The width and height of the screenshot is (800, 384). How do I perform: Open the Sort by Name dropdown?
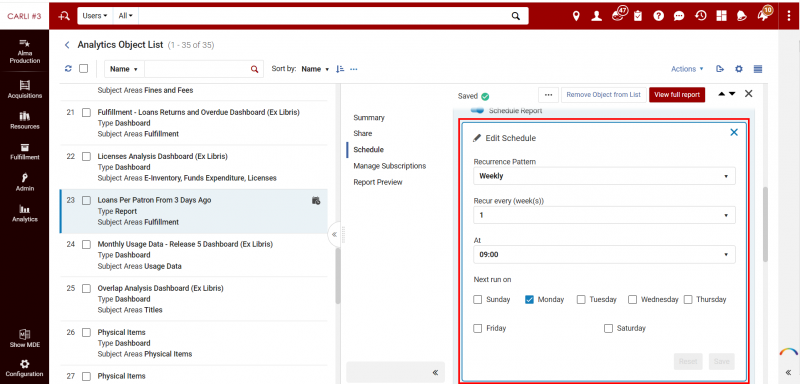[x=315, y=69]
